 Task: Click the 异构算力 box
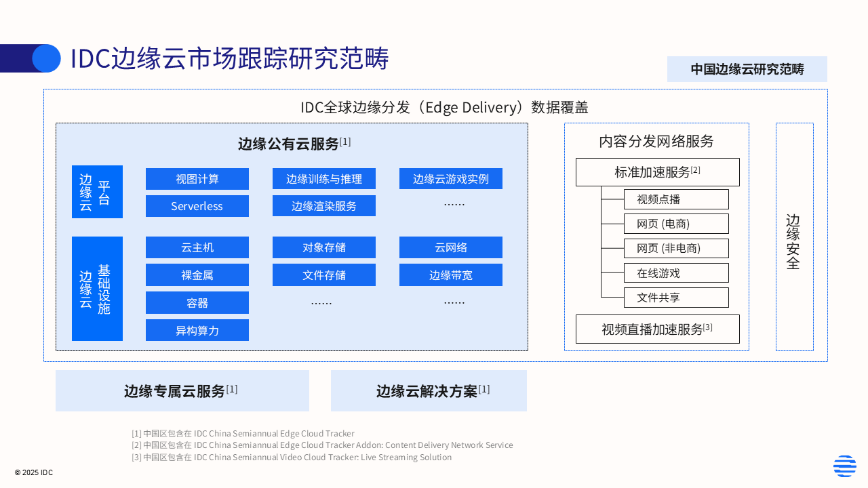tap(197, 330)
